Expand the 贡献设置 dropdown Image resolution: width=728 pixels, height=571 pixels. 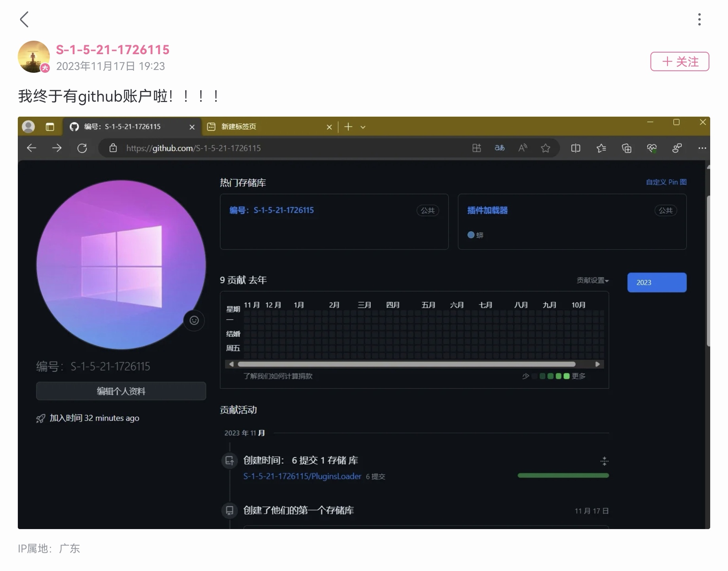593,280
